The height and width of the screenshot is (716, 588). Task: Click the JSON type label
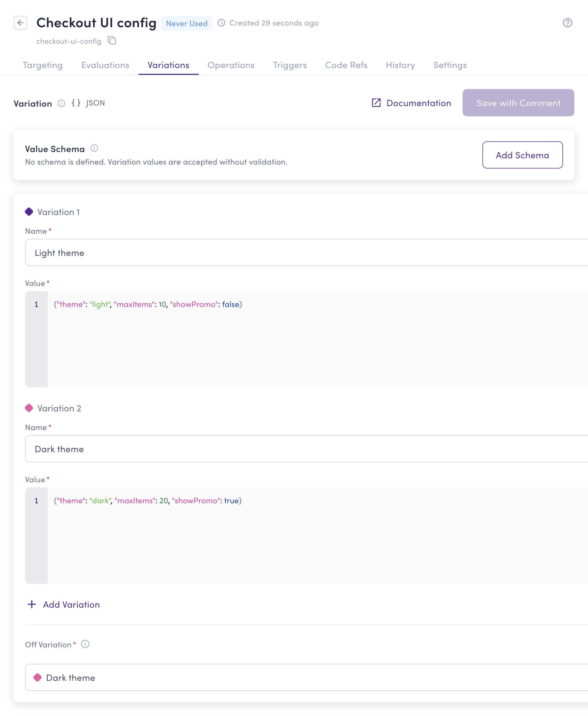(x=95, y=103)
